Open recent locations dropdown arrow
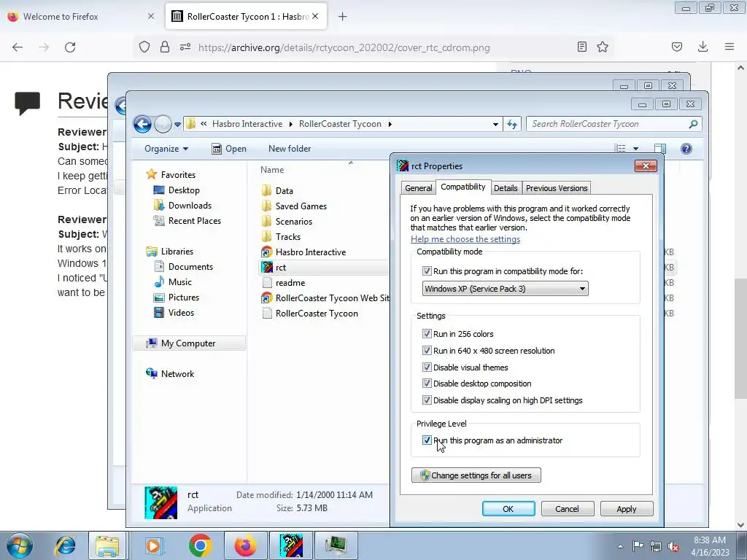The width and height of the screenshot is (747, 560). pos(177,124)
